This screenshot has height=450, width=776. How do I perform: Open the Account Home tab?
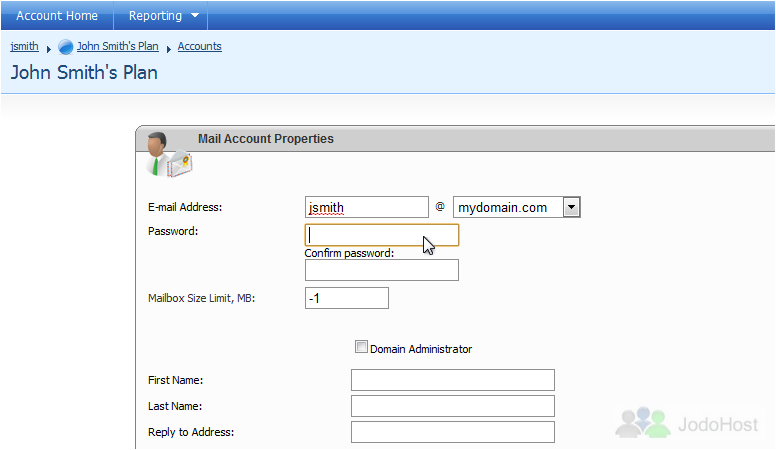[x=57, y=15]
